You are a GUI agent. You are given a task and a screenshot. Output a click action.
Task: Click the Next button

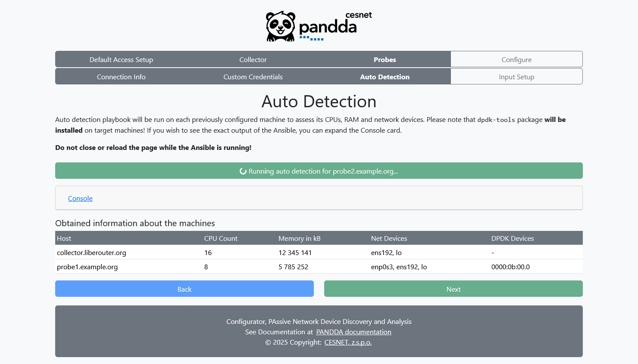[453, 289]
